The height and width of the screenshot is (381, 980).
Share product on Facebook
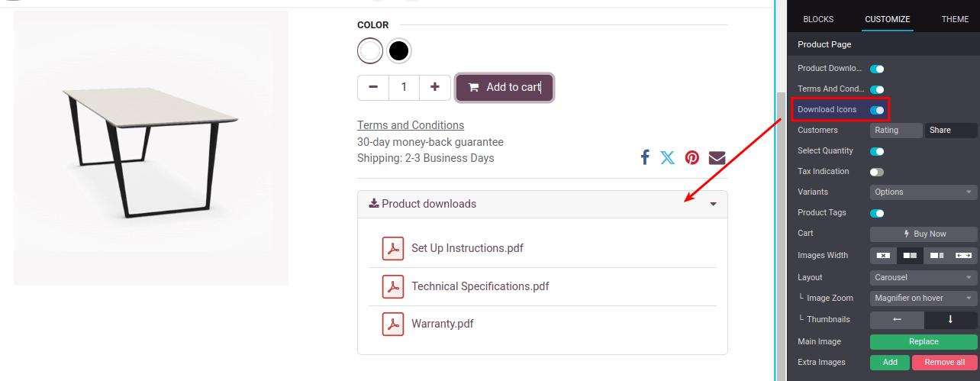pos(645,157)
